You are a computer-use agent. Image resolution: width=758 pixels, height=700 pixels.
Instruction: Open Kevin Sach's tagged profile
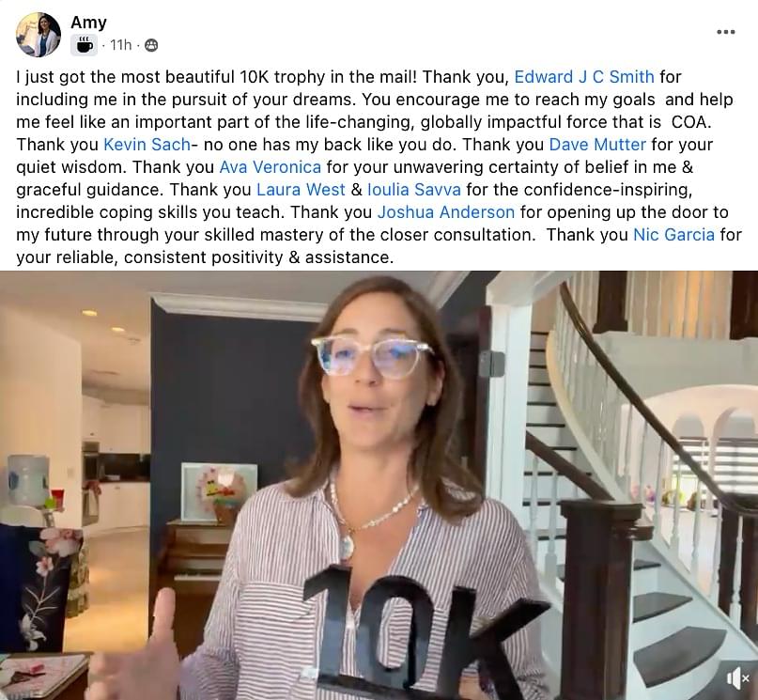click(x=147, y=145)
